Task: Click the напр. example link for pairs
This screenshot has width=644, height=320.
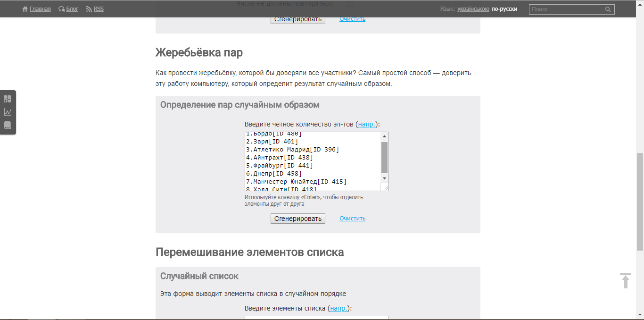Action: click(366, 124)
